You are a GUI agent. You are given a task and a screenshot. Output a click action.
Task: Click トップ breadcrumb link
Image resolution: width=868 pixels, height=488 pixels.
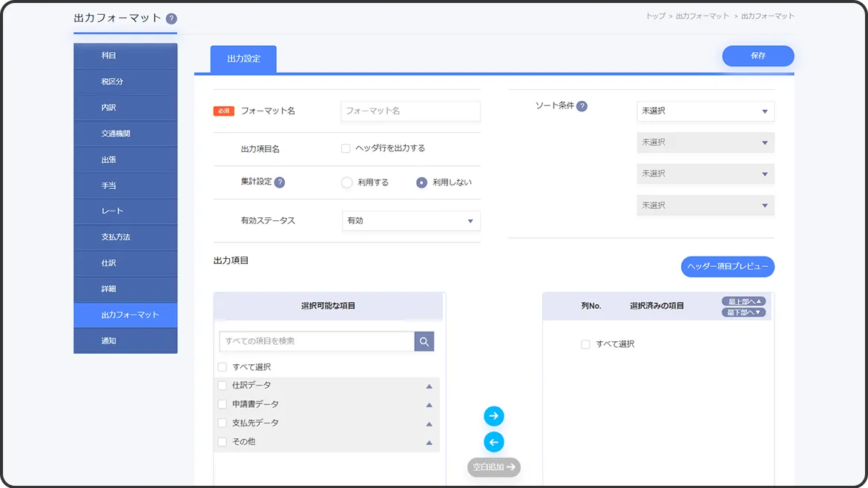point(655,16)
